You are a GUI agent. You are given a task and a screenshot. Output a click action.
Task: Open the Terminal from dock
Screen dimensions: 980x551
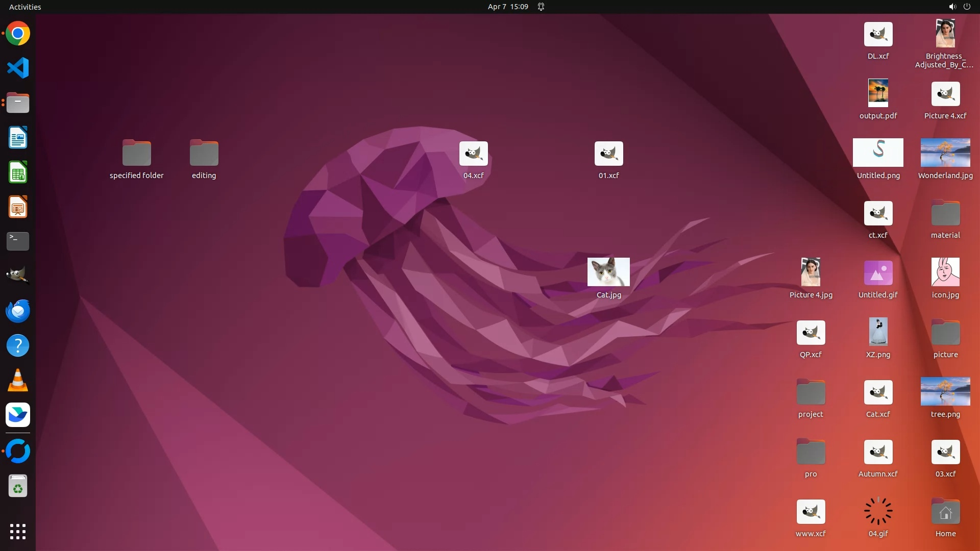pos(18,241)
